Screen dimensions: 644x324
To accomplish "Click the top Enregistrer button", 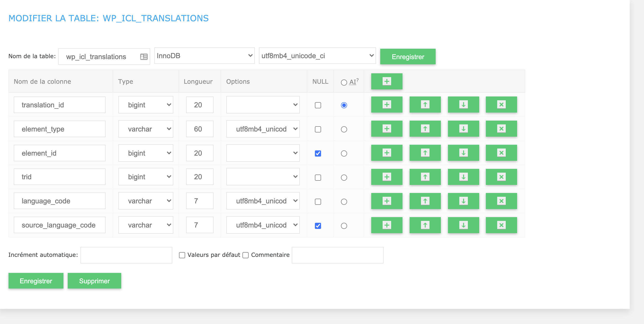I will pos(408,57).
